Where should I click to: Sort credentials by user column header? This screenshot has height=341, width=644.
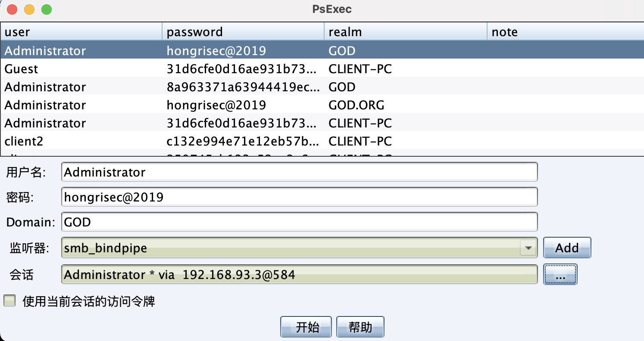[81, 32]
